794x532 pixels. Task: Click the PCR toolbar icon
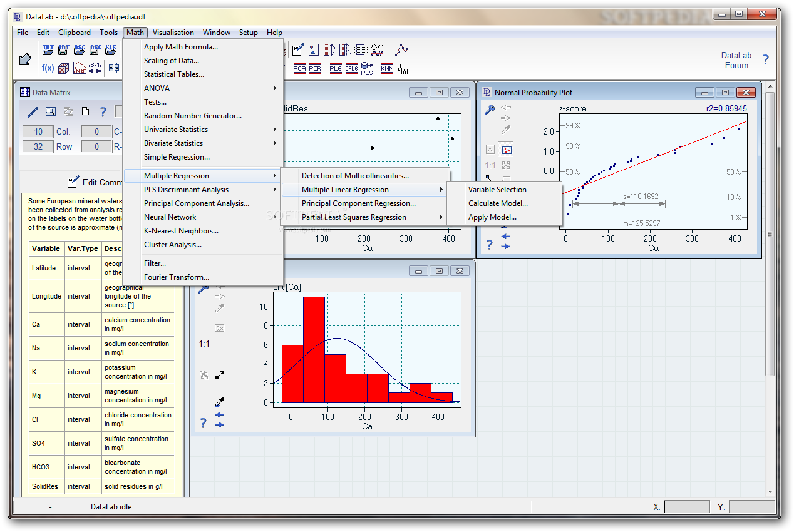tap(315, 69)
